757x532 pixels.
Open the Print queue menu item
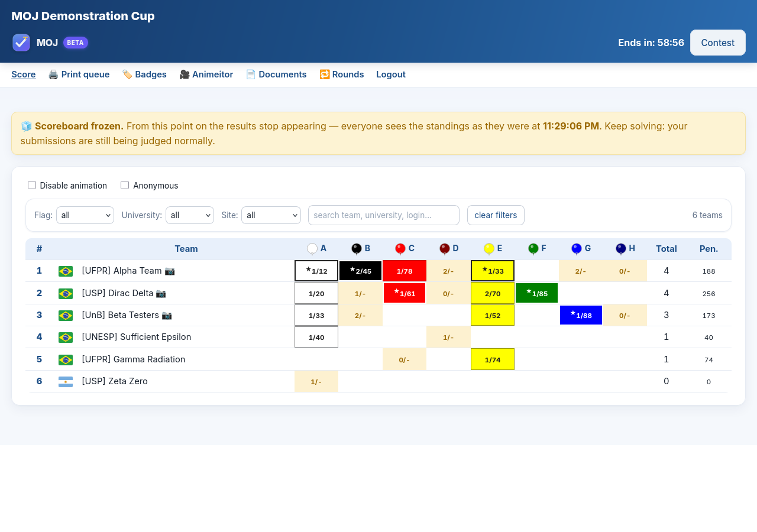79,74
